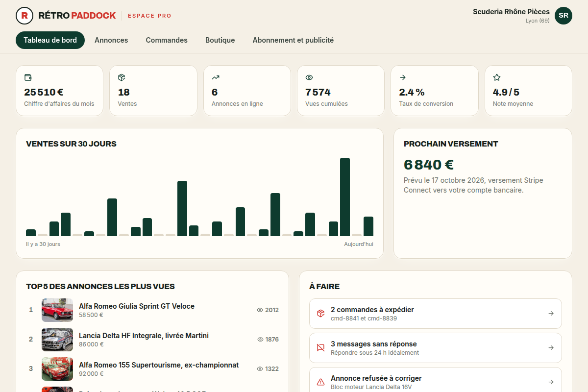Click arrow on Annonce refusée à corriger row

click(551, 382)
